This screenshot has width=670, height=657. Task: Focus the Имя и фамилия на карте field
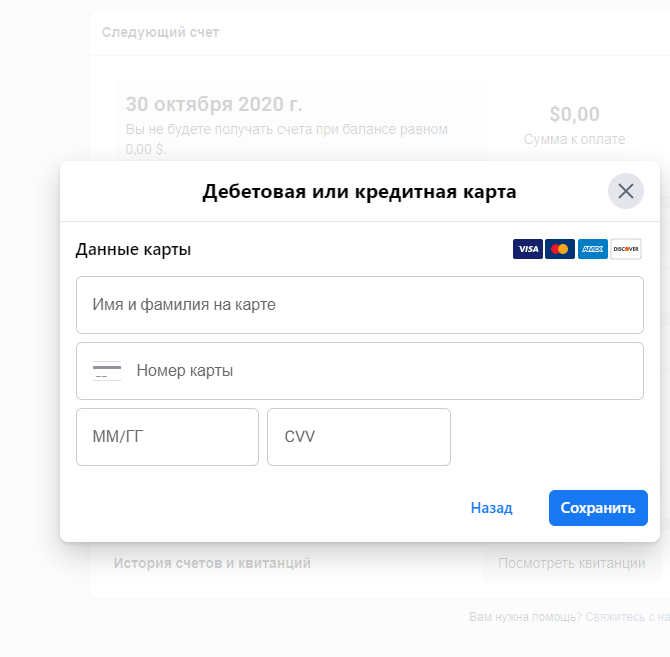coord(360,305)
